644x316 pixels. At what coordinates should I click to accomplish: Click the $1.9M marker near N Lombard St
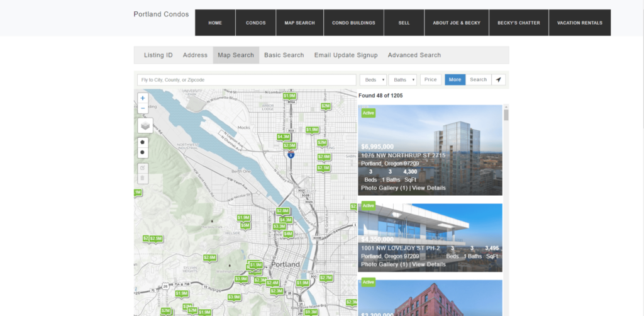(289, 96)
